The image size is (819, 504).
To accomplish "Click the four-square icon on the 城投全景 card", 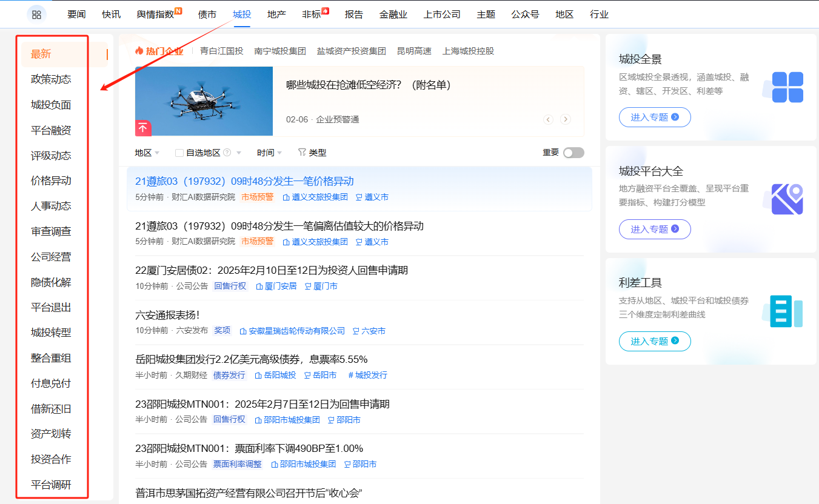I will click(787, 87).
